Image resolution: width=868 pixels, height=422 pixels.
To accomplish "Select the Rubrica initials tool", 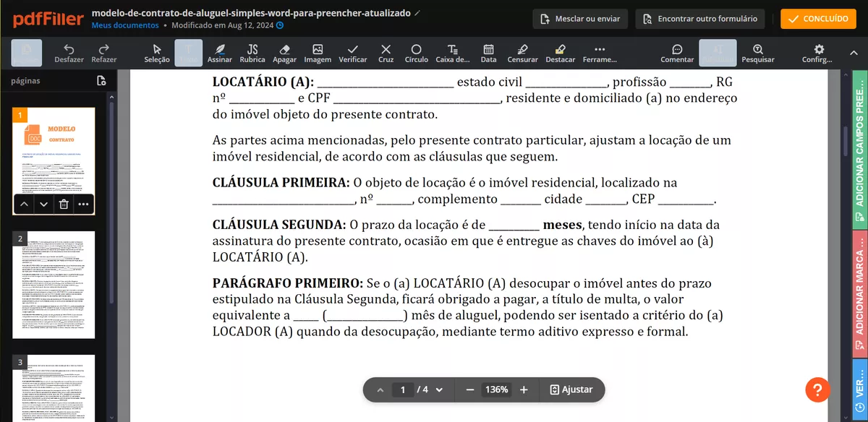I will [252, 52].
